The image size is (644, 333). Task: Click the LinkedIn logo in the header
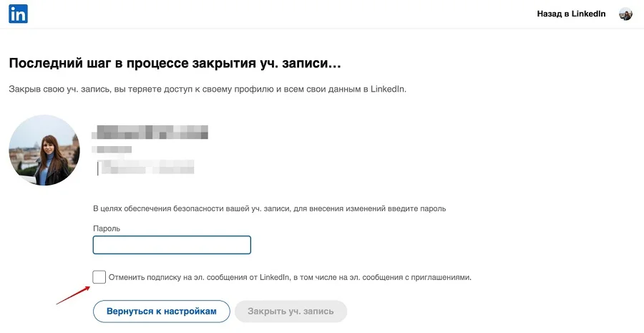[18, 14]
